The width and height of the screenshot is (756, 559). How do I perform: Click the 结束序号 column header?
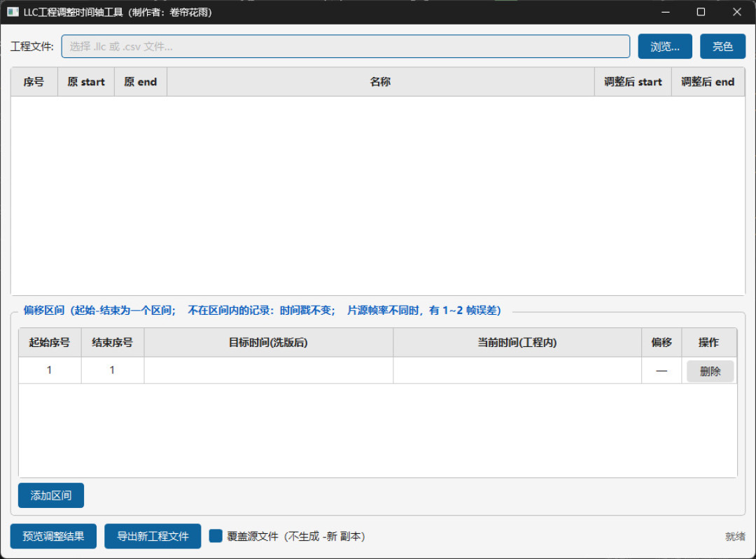112,343
